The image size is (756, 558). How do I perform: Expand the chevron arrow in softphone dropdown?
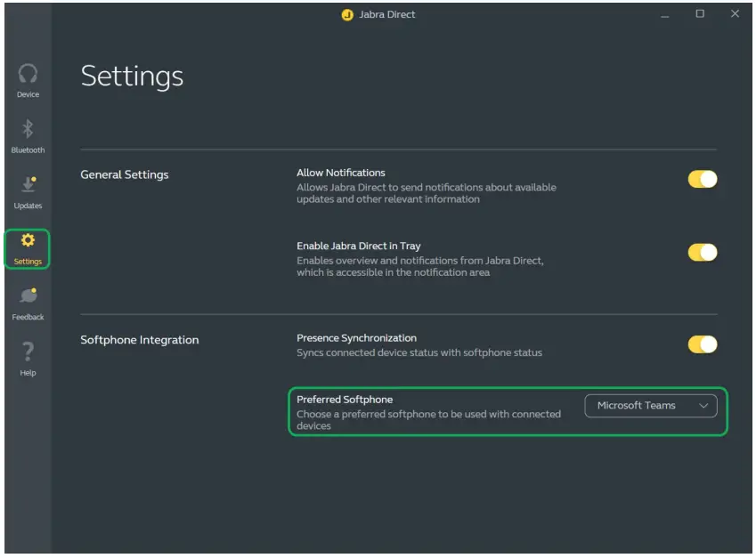703,406
